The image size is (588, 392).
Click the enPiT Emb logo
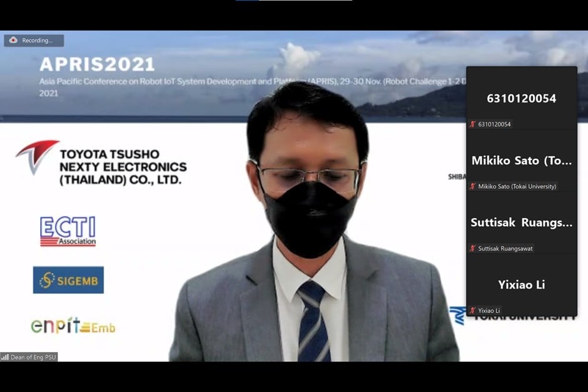pyautogui.click(x=73, y=326)
